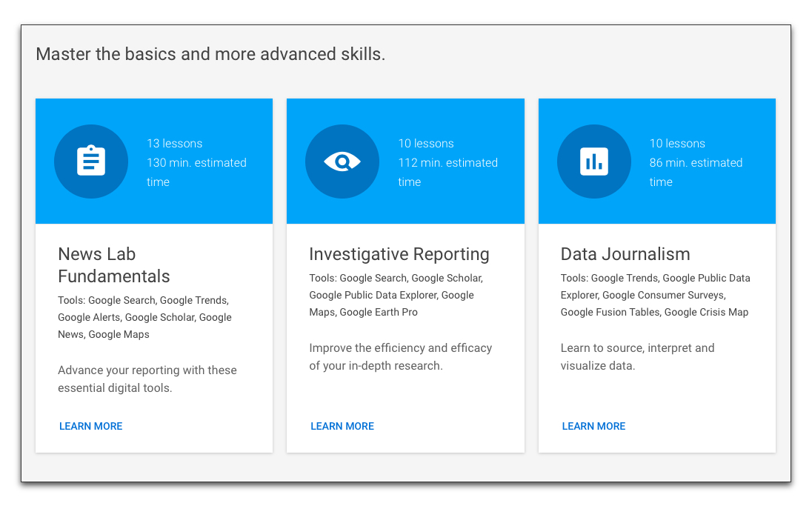Click '86 min. estimated time' text

click(696, 172)
